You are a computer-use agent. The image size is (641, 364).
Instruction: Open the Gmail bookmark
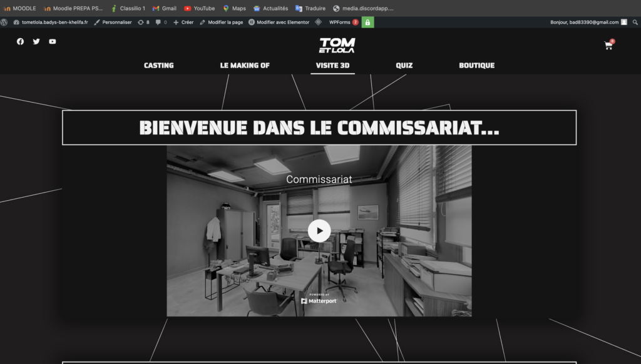pos(165,8)
